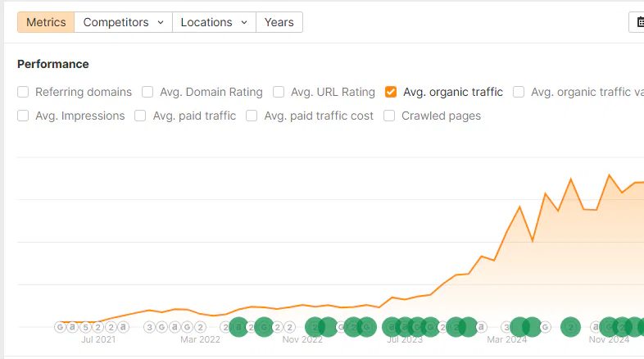Uncheck the Avg. organic traffic checkbox
644x359 pixels.
click(391, 92)
